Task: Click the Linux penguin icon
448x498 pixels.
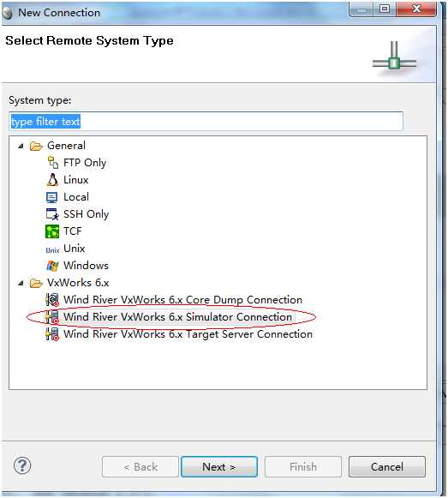Action: coord(52,180)
